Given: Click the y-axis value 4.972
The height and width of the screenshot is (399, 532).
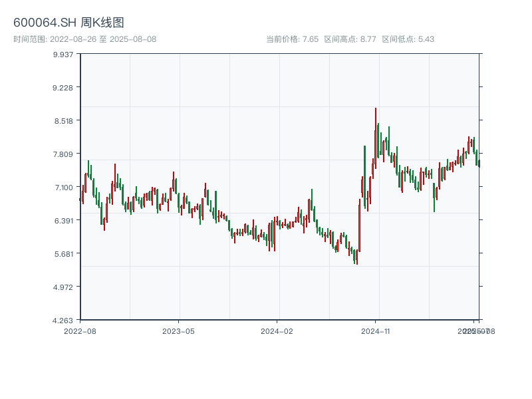Looking at the screenshot, I should click(63, 287).
